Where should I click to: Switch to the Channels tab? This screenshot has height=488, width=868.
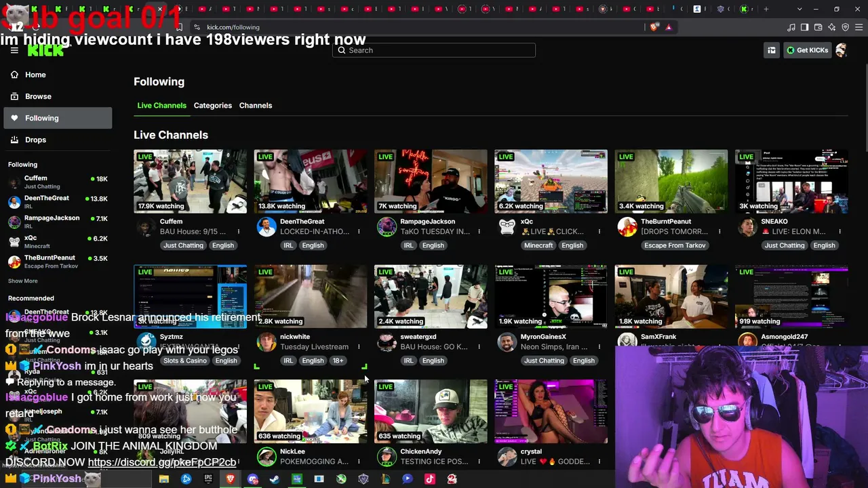pyautogui.click(x=256, y=106)
